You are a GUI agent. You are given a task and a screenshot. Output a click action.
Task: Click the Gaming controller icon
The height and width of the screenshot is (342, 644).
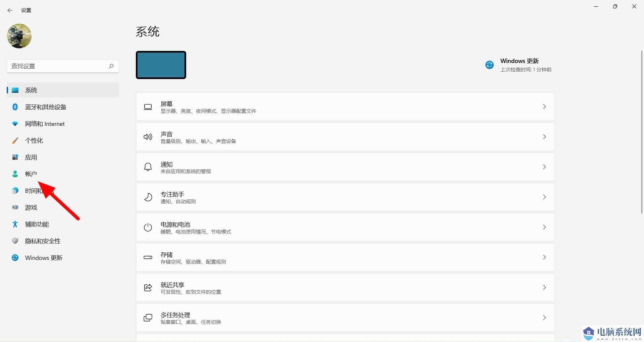pos(15,207)
